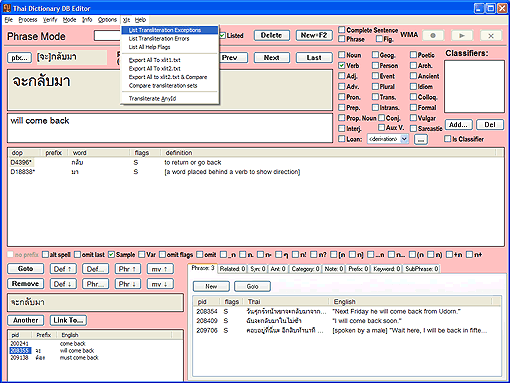Choose Export All To xlit1.txt
This screenshot has height=383, width=510.
(x=170, y=60)
